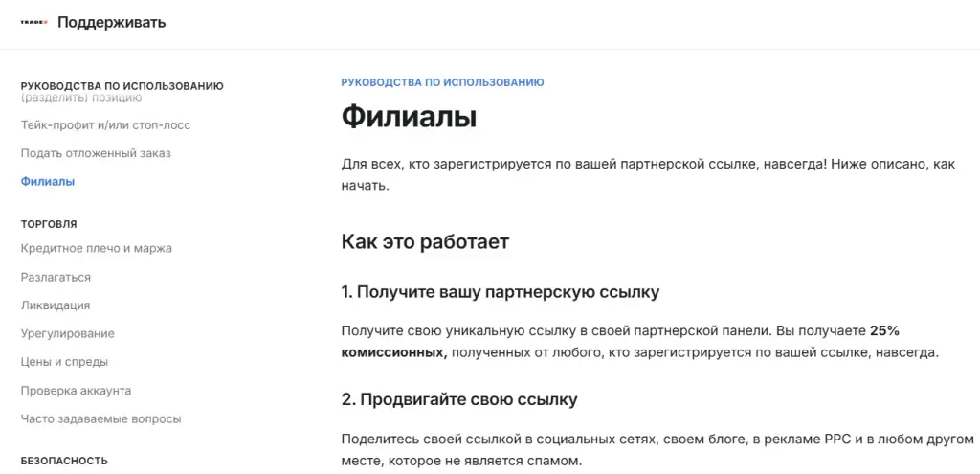Image resolution: width=980 pixels, height=474 pixels.
Task: Click heading 1. Получите вашу партнерскую ссылку
Action: coord(500,292)
